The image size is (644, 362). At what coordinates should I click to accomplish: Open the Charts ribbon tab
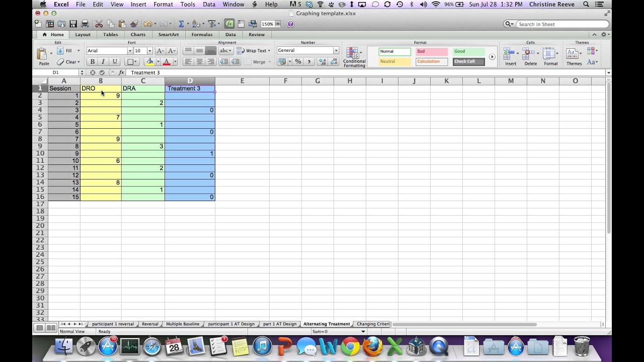(138, 35)
